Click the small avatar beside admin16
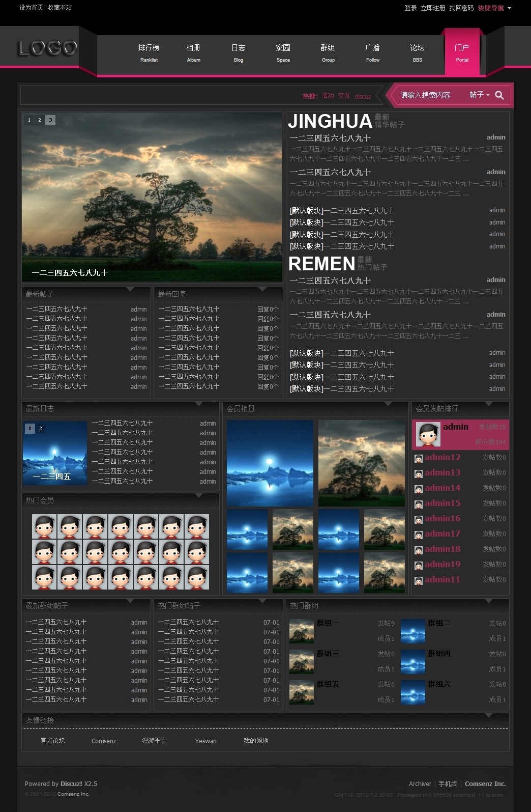The width and height of the screenshot is (531, 812). (x=419, y=520)
